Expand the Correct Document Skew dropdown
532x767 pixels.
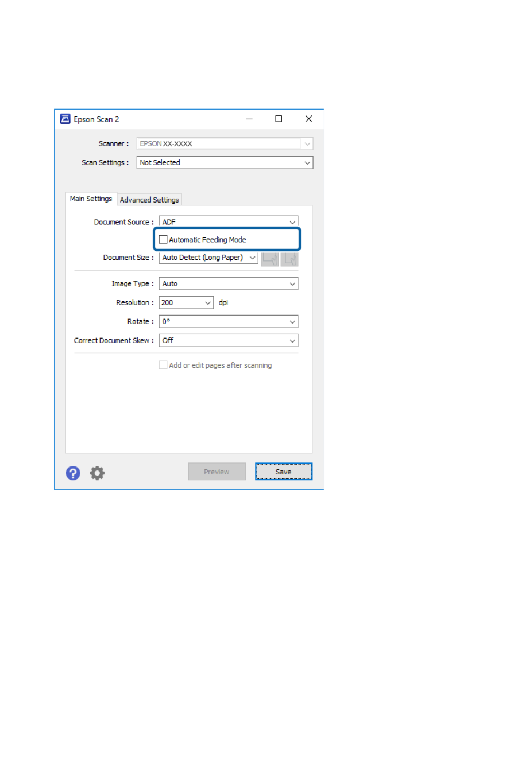tap(228, 340)
